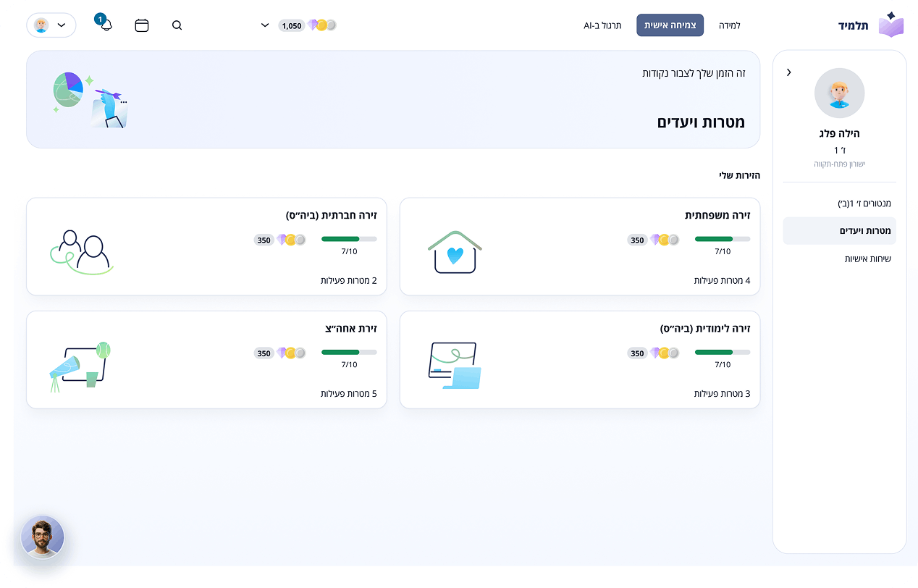918x588 pixels.
Task: Click the people icon on זירה חברתית card
Action: tap(81, 252)
